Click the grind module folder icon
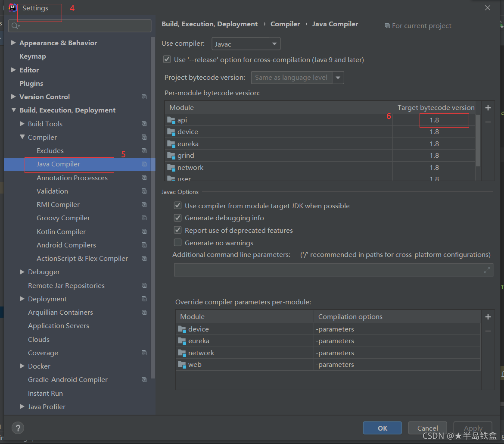Viewport: 504px width, 444px height. (171, 156)
